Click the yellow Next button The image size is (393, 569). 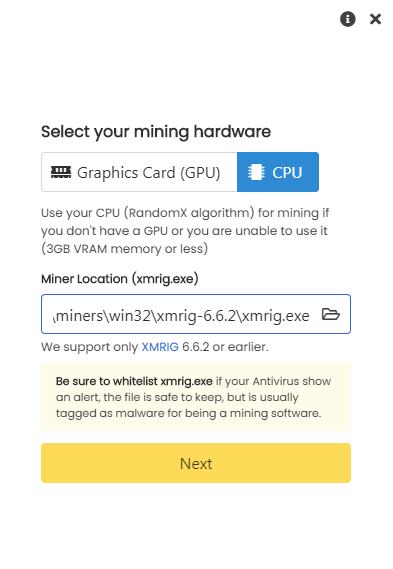pos(196,463)
